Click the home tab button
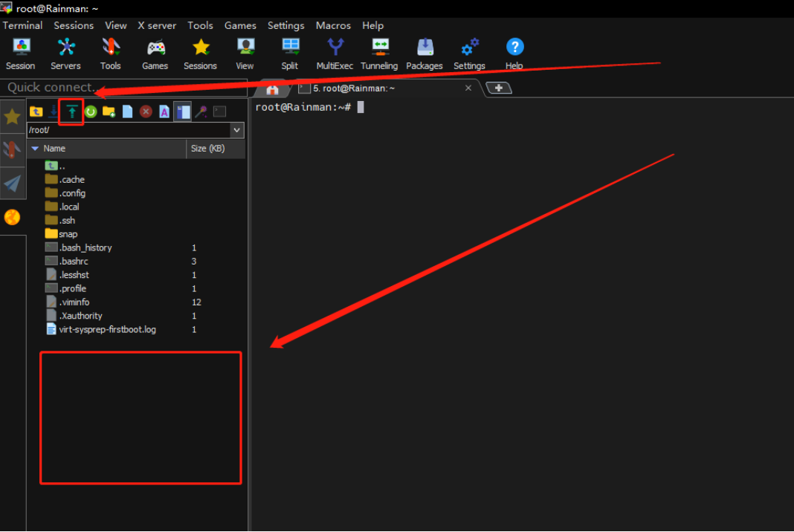The image size is (794, 532). 272,89
